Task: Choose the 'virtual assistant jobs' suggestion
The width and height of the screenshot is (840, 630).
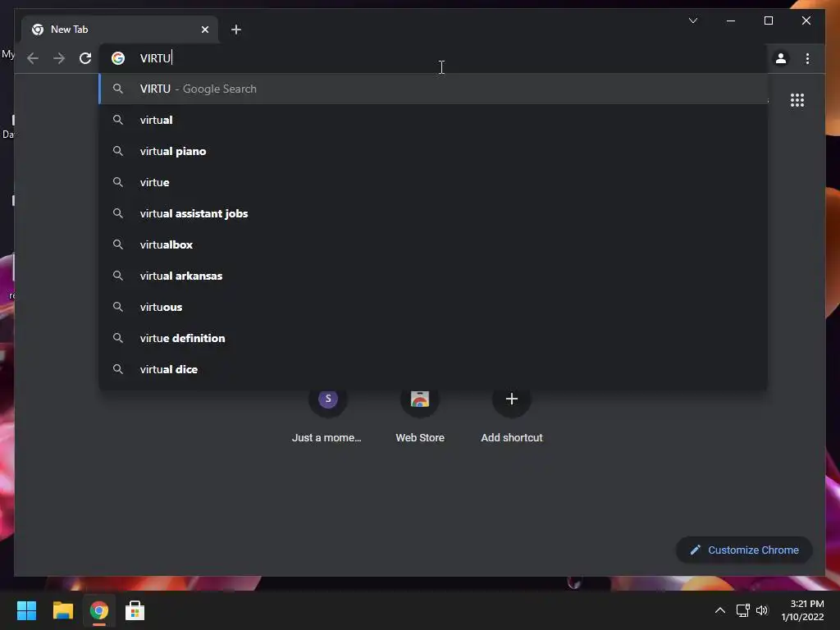Action: (433, 213)
